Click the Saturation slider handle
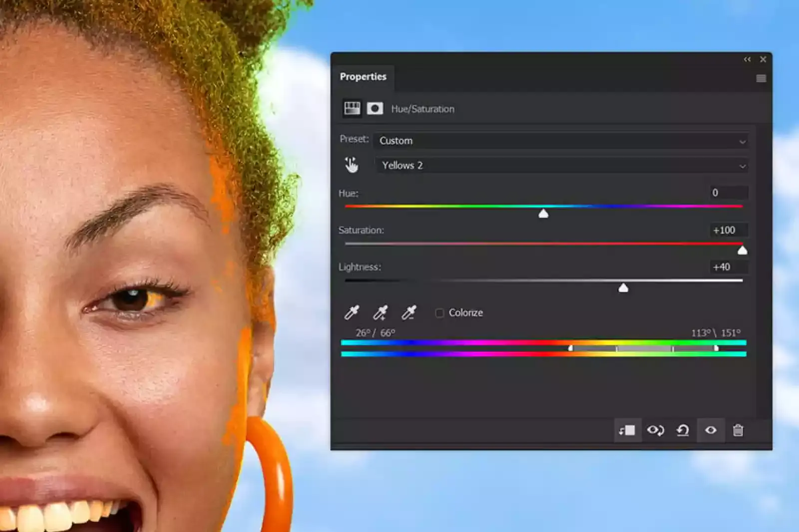The width and height of the screenshot is (799, 532). [x=742, y=251]
